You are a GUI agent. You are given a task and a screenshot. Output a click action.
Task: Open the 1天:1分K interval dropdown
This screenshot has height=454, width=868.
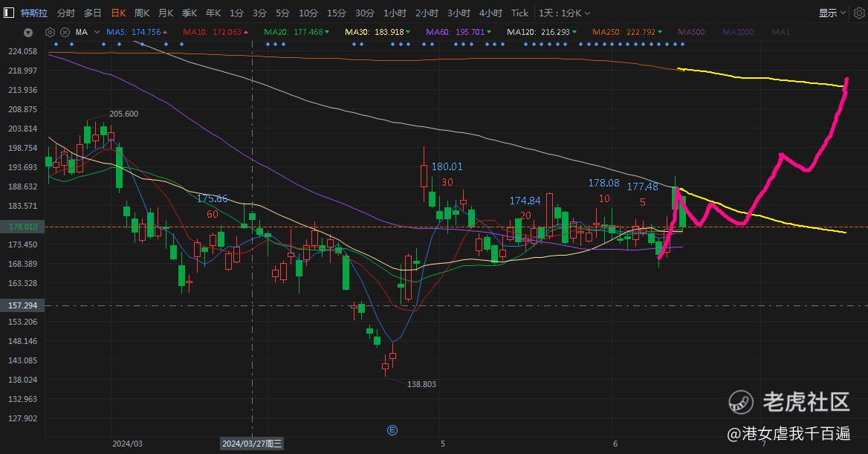pos(564,13)
